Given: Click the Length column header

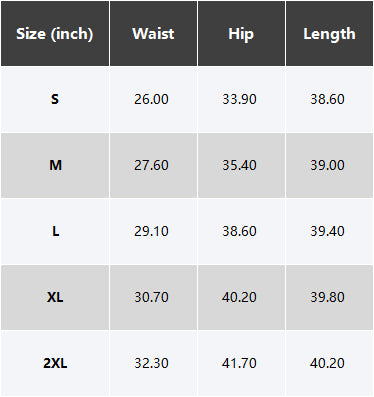Looking at the screenshot, I should pos(329,33).
